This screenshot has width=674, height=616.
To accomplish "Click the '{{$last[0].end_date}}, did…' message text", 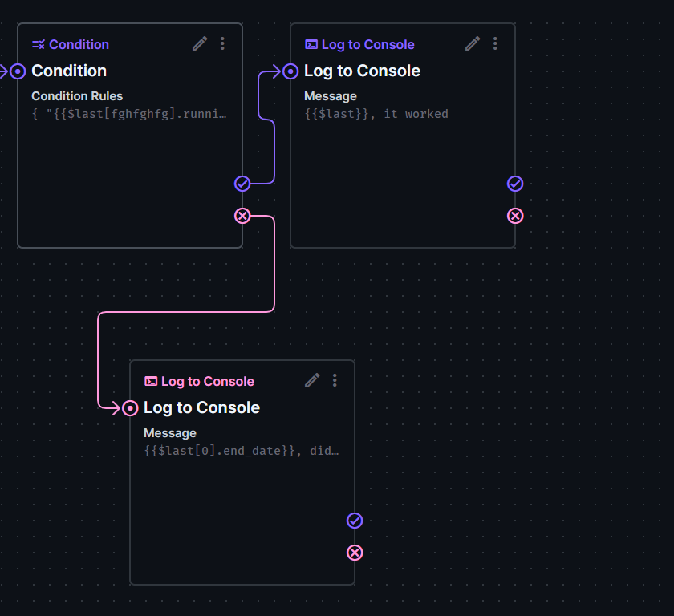I will tap(242, 451).
